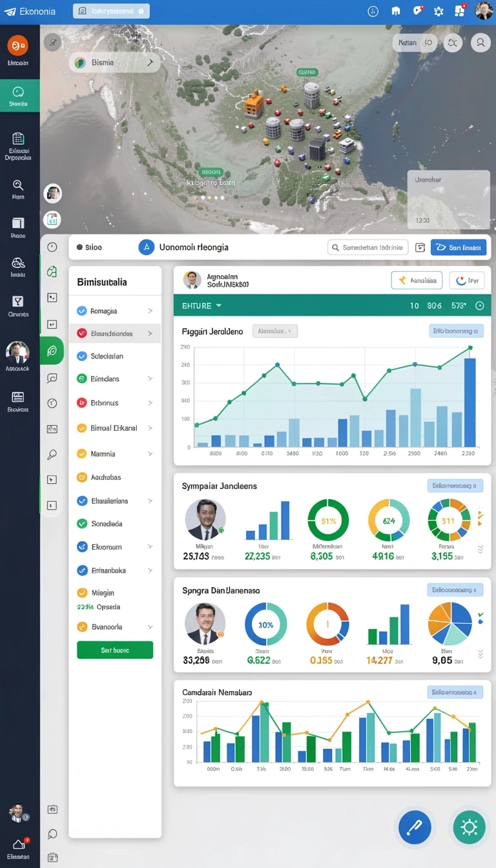Open the help circle icon in header
The height and width of the screenshot is (868, 496).
pyautogui.click(x=373, y=11)
